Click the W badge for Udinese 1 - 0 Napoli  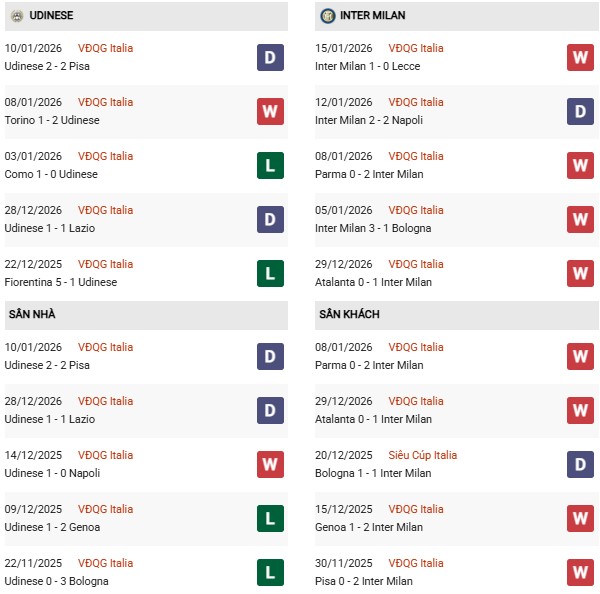(270, 464)
